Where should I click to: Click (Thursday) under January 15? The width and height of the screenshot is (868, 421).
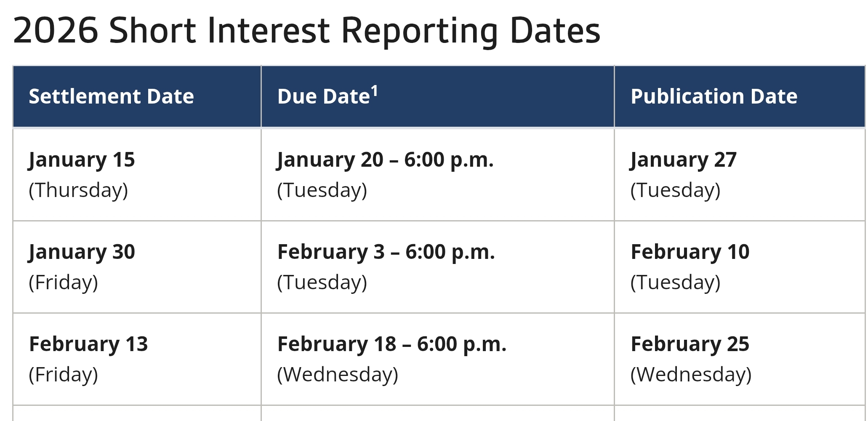click(78, 190)
